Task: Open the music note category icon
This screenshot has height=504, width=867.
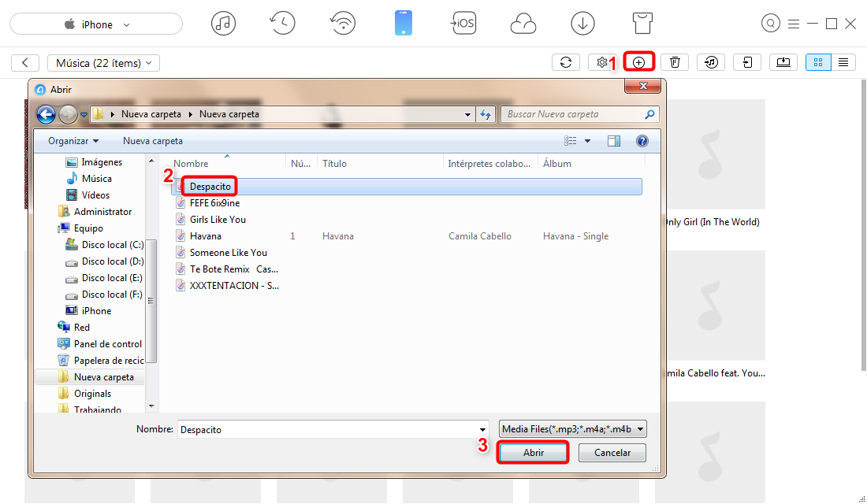Action: click(223, 24)
